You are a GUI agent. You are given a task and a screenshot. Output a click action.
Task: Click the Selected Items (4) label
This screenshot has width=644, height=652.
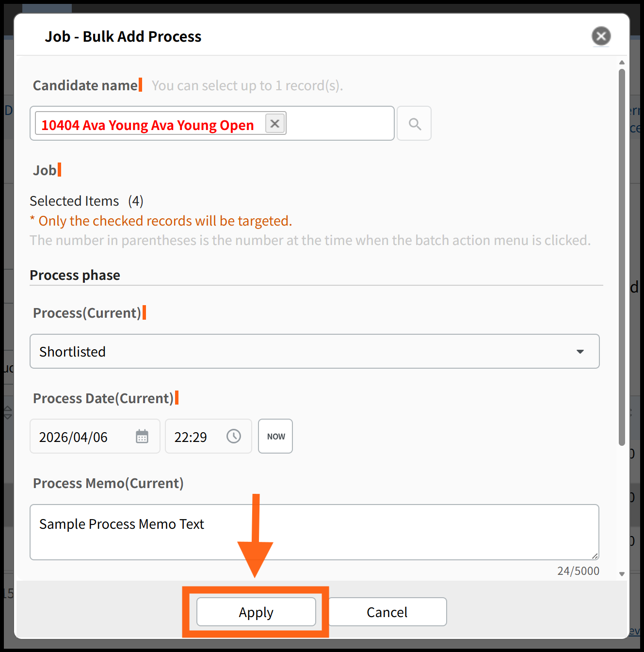coord(86,201)
